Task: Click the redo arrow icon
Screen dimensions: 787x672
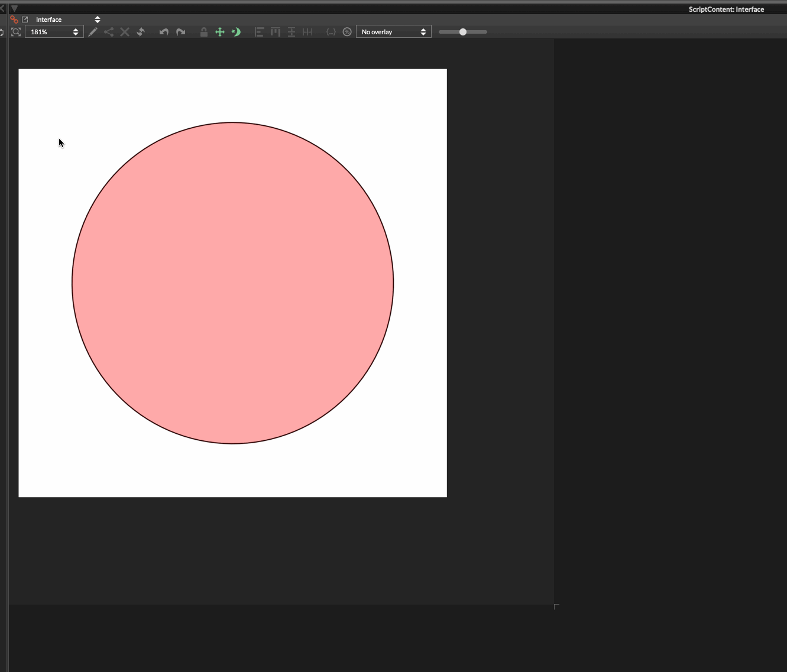Action: coord(181,32)
